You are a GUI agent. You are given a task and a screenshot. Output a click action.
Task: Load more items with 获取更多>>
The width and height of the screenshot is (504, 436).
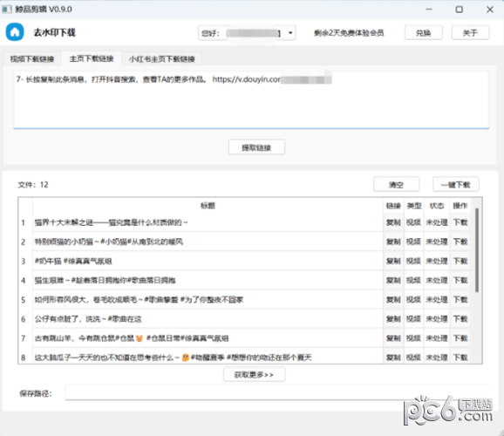254,375
